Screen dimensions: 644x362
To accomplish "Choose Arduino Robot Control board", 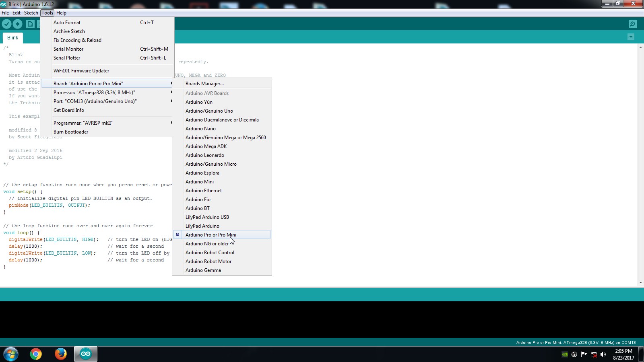I will [x=222, y=253].
